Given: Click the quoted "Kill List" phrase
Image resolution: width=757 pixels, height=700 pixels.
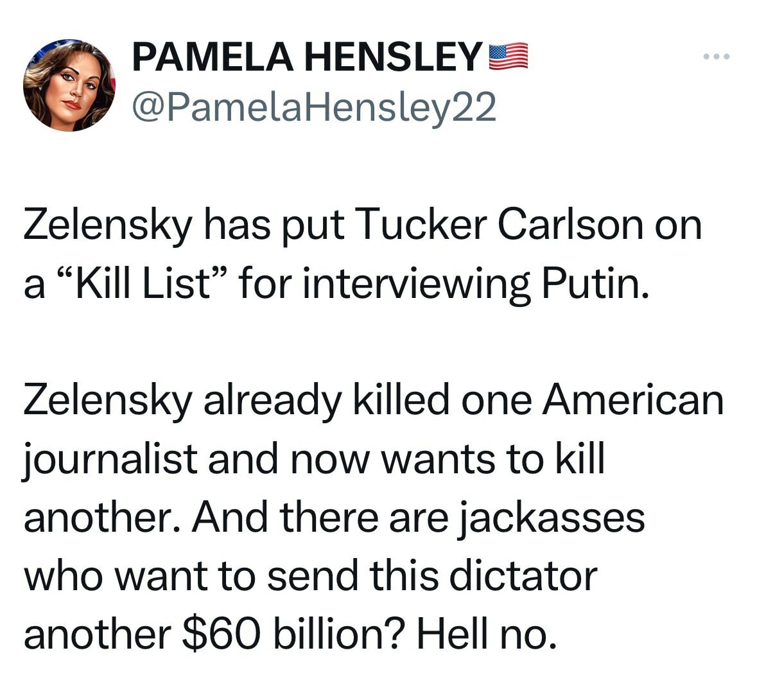Looking at the screenshot, I should (152, 284).
